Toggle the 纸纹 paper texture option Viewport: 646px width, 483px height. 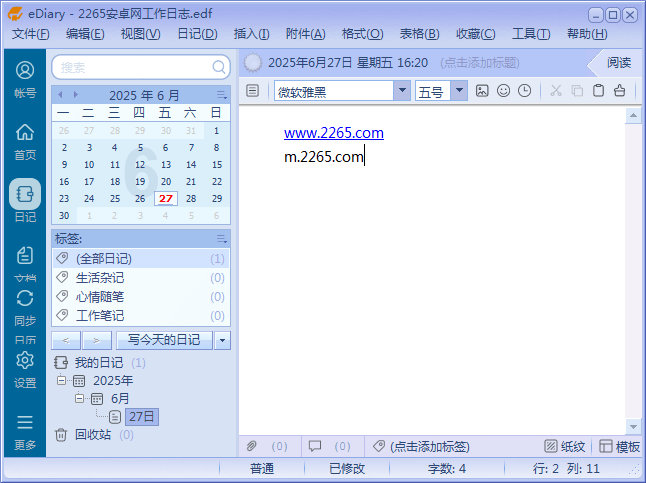tap(565, 446)
